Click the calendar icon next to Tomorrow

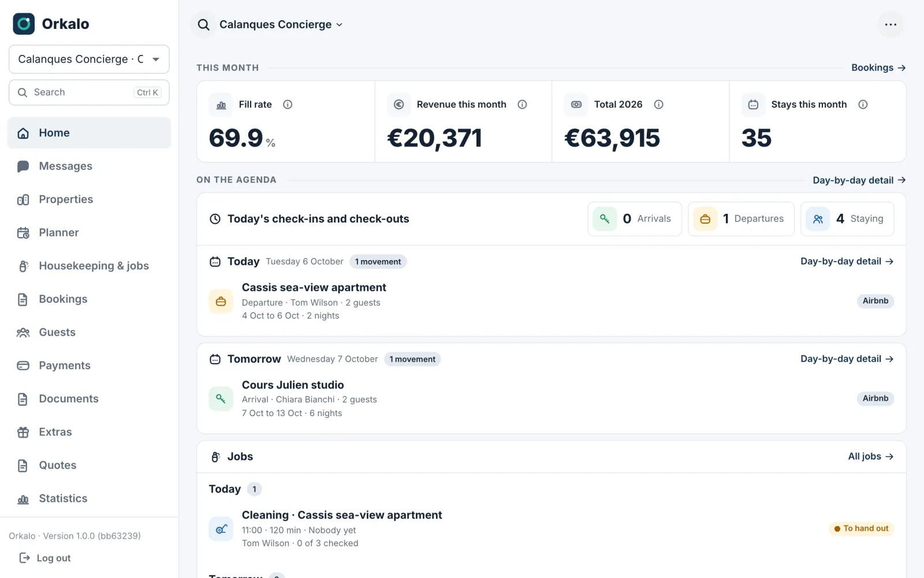point(215,360)
